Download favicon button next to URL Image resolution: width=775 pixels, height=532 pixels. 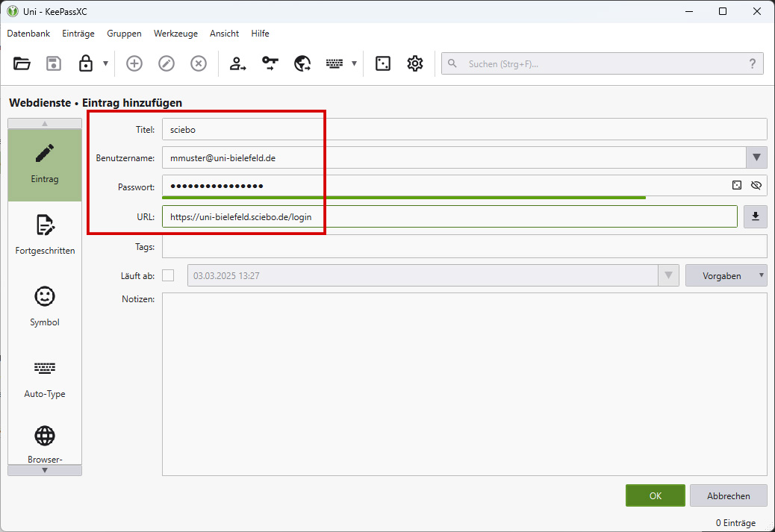(x=756, y=216)
